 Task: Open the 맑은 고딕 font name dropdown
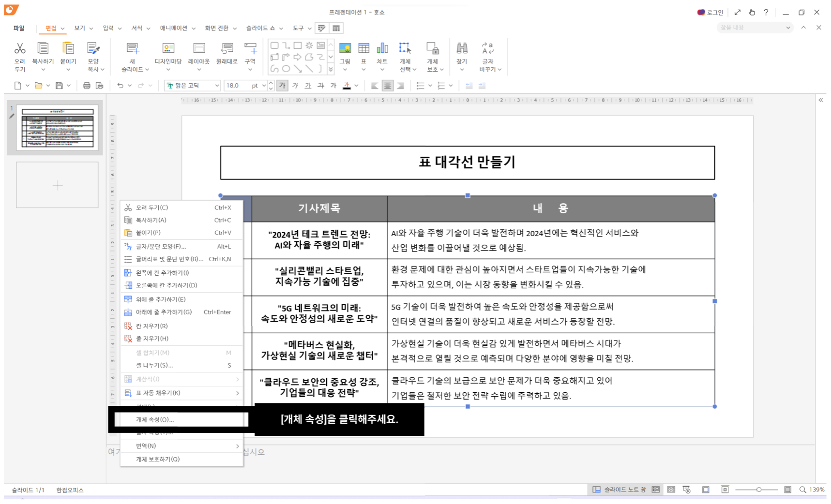click(217, 86)
